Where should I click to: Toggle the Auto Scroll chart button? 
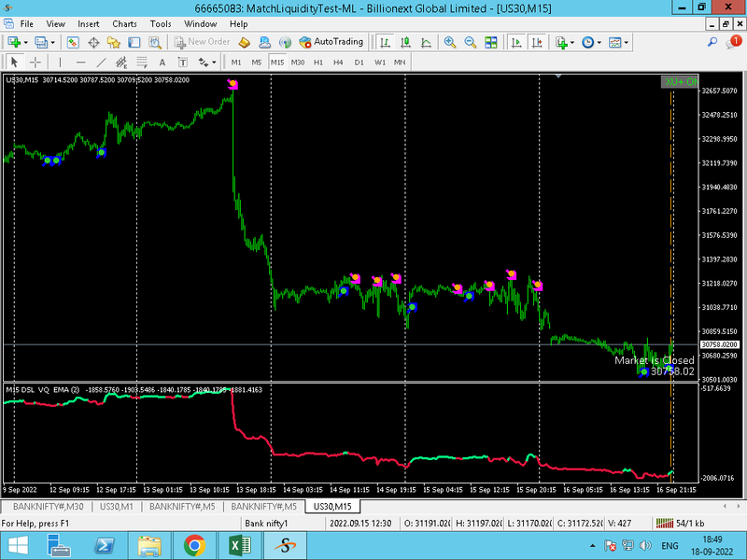516,42
